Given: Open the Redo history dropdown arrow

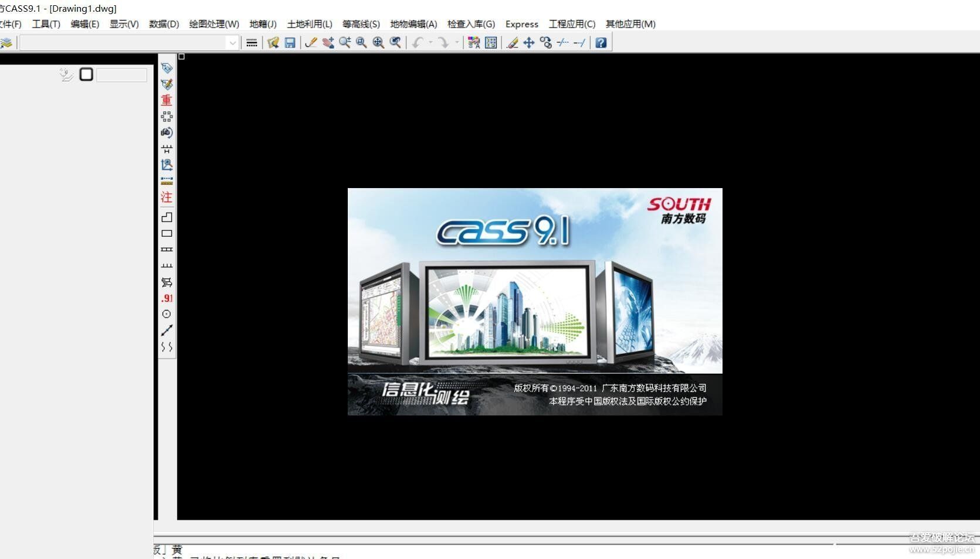Looking at the screenshot, I should [457, 43].
